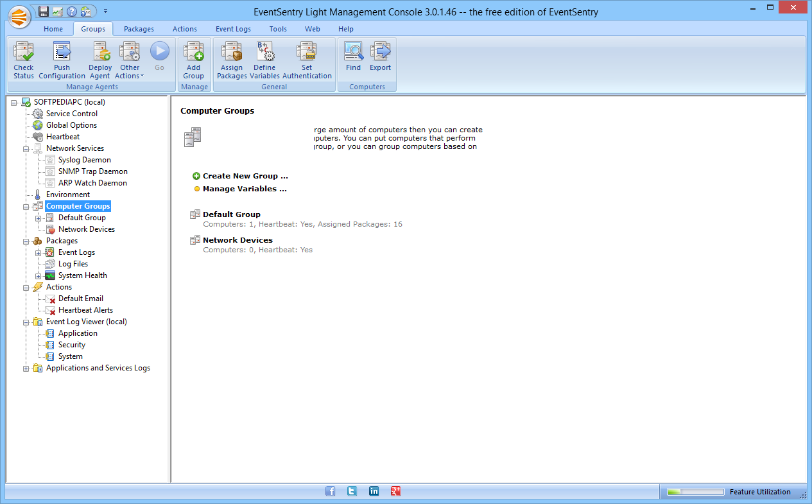Expand the Applications and Services Logs node
812x504 pixels.
pos(26,368)
